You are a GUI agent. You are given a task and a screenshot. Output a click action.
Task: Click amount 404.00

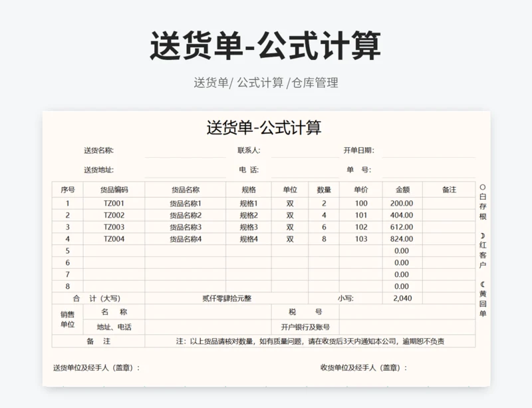click(x=402, y=216)
